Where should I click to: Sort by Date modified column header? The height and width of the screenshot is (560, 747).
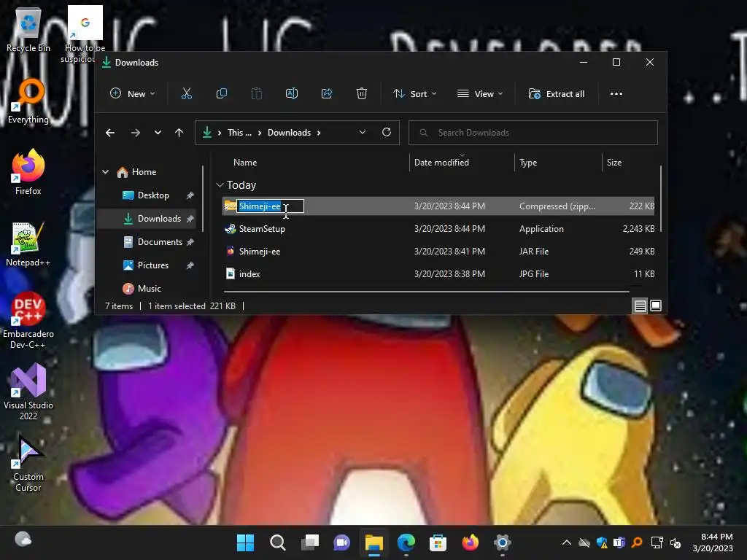pyautogui.click(x=441, y=163)
